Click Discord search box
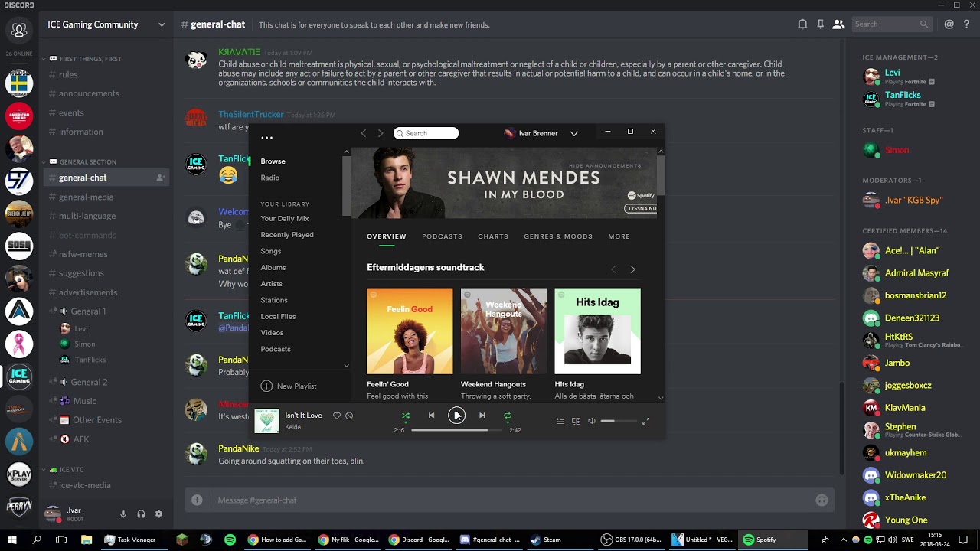Viewport: 980px width, 551px height. 892,24
